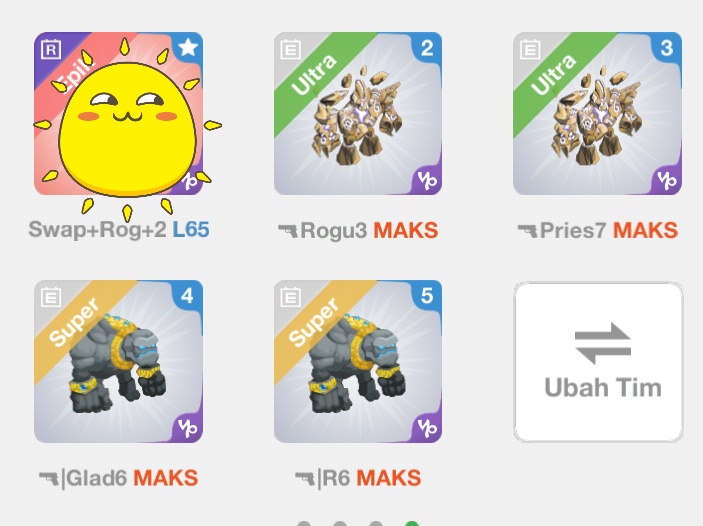Tap slot number 5 badge
This screenshot has height=526, width=703.
pyautogui.click(x=427, y=296)
